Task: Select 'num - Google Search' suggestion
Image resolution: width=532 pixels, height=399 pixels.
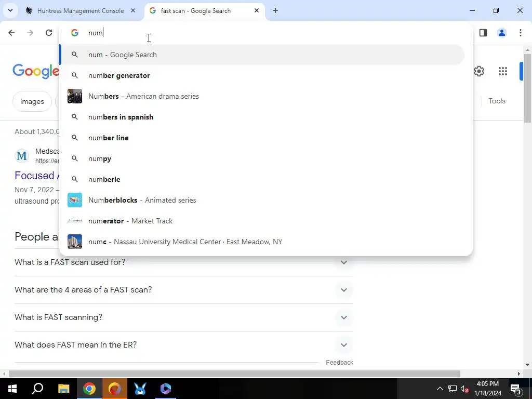Action: 262,55
